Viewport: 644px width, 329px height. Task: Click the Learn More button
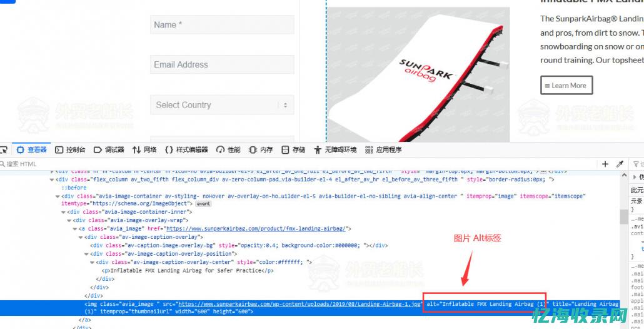(566, 86)
